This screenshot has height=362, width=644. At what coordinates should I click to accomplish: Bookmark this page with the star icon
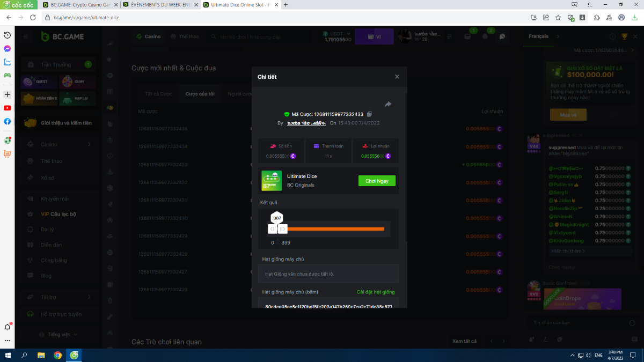(558, 17)
